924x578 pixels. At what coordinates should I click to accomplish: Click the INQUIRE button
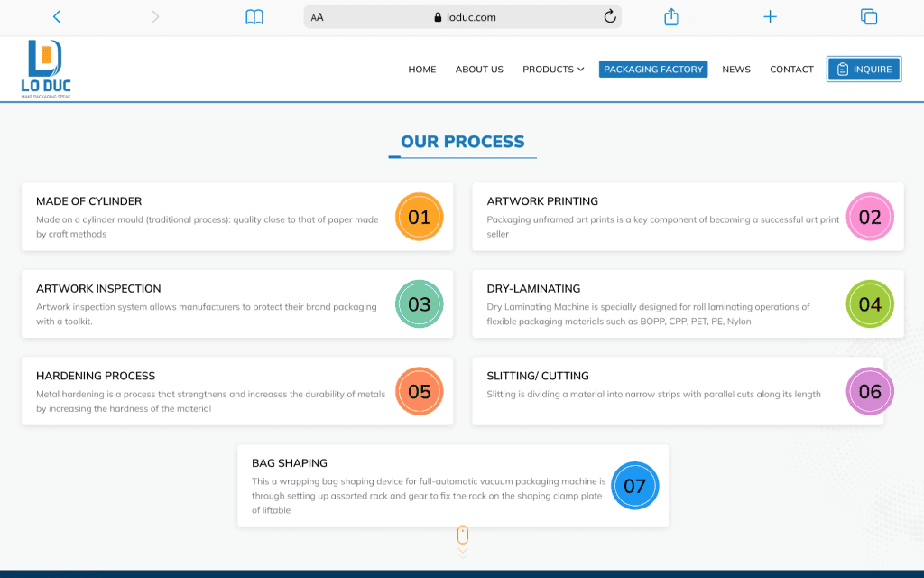pos(864,69)
